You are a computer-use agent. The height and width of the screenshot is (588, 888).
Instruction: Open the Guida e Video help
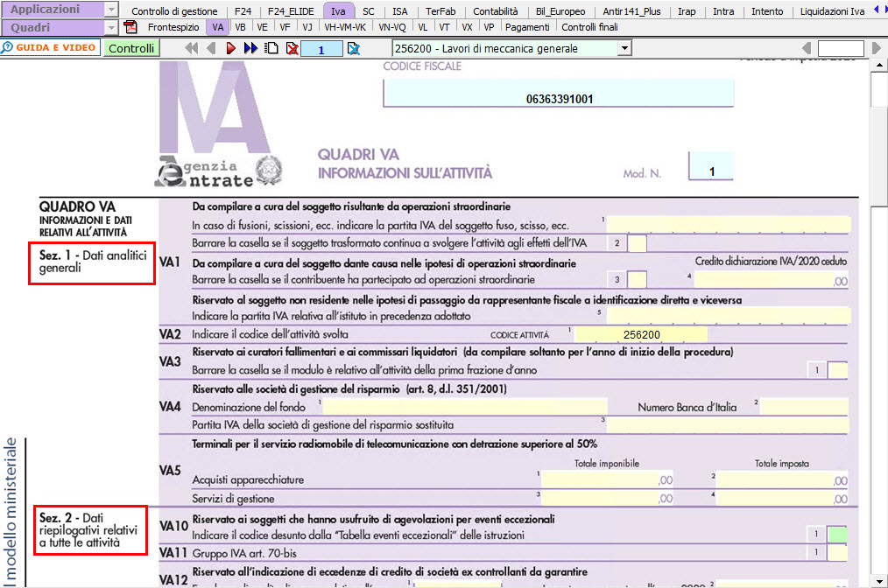point(51,47)
